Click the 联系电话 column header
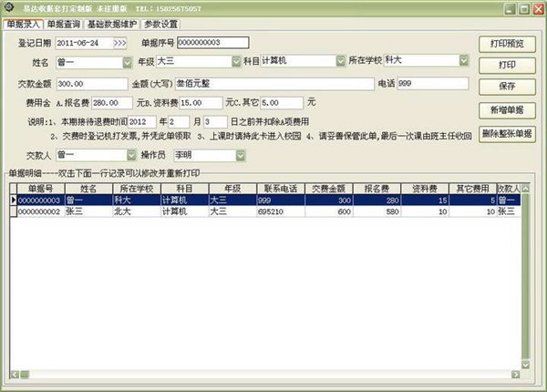The width and height of the screenshot is (547, 392). (281, 189)
